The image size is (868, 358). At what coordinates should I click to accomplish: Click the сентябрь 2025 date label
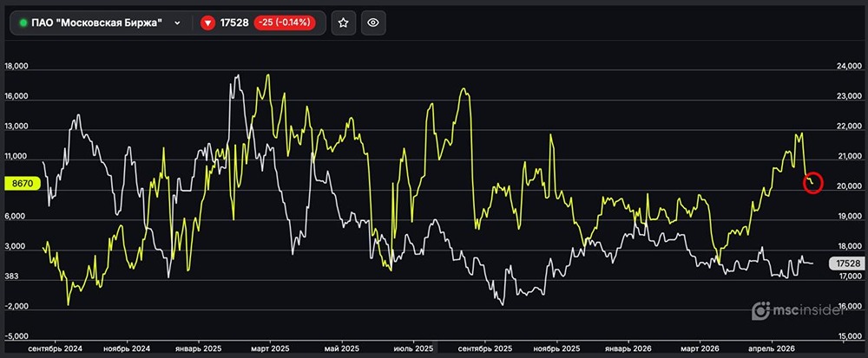485,349
